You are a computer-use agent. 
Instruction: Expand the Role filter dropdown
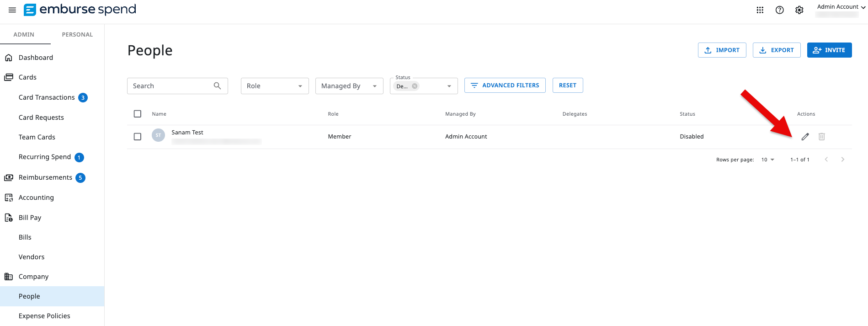pyautogui.click(x=274, y=86)
